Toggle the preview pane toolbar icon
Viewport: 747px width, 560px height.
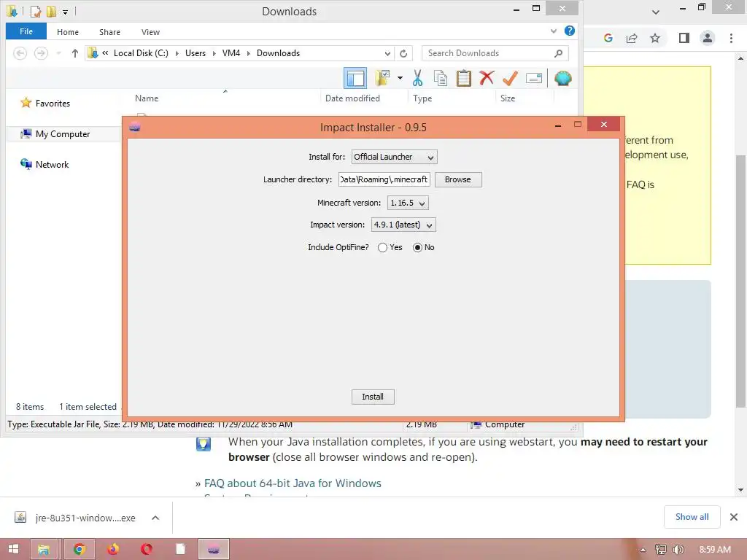355,79
